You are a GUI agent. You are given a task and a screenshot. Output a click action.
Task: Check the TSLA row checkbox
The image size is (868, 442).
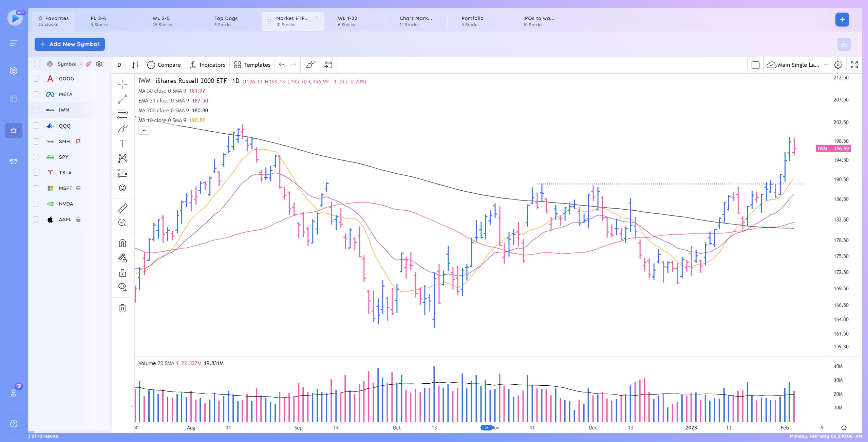point(36,173)
